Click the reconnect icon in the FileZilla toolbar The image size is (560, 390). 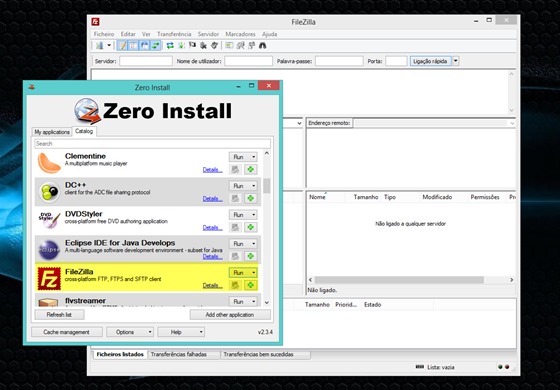215,45
